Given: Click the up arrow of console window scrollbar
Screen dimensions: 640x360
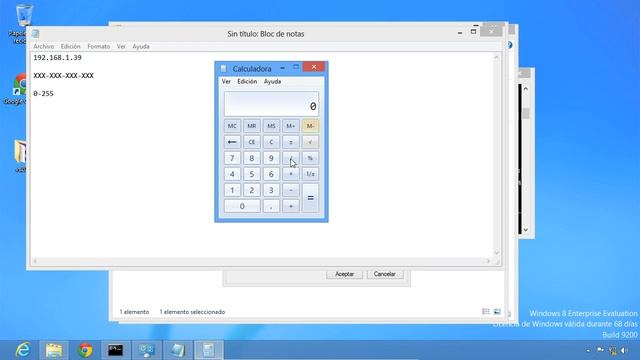Looking at the screenshot, I should coord(526,89).
